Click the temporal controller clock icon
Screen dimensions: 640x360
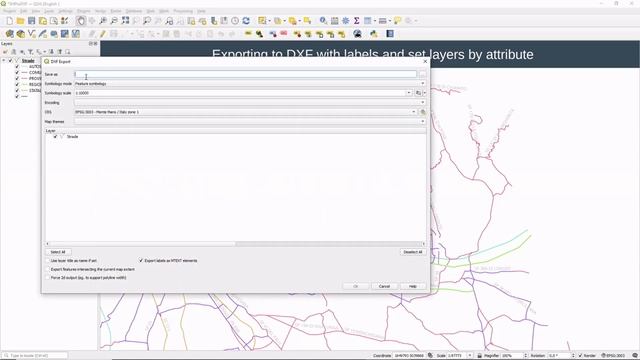(x=235, y=21)
